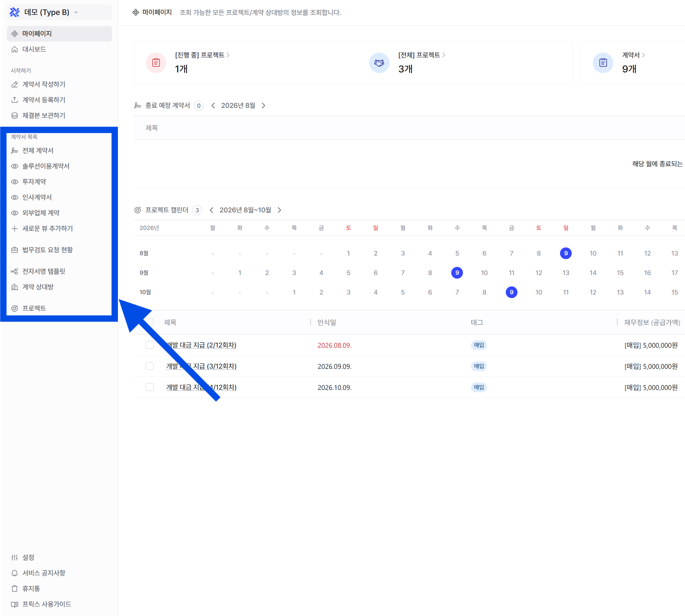Click the 재무정보 (공급가액) column header
The height and width of the screenshot is (616, 685).
point(652,322)
